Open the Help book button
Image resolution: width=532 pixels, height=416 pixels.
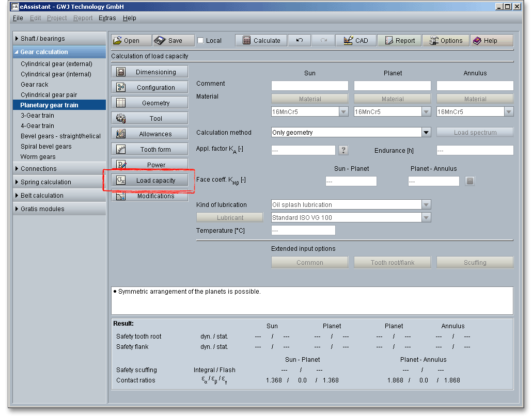491,41
